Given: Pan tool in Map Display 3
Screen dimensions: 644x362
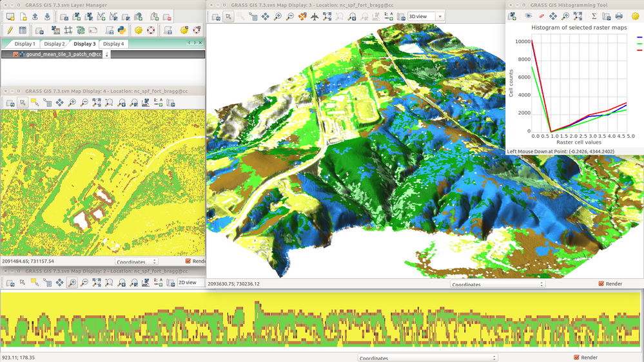Looking at the screenshot, I should pyautogui.click(x=266, y=17).
